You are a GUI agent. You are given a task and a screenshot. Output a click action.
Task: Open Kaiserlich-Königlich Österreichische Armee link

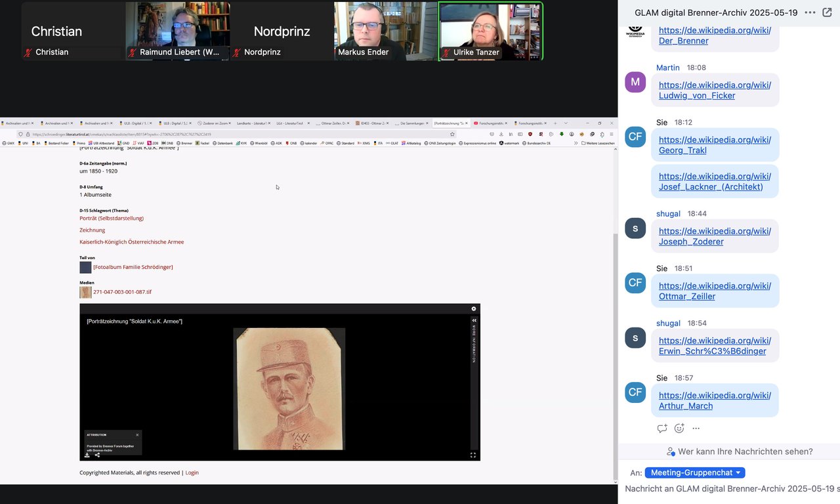132,241
